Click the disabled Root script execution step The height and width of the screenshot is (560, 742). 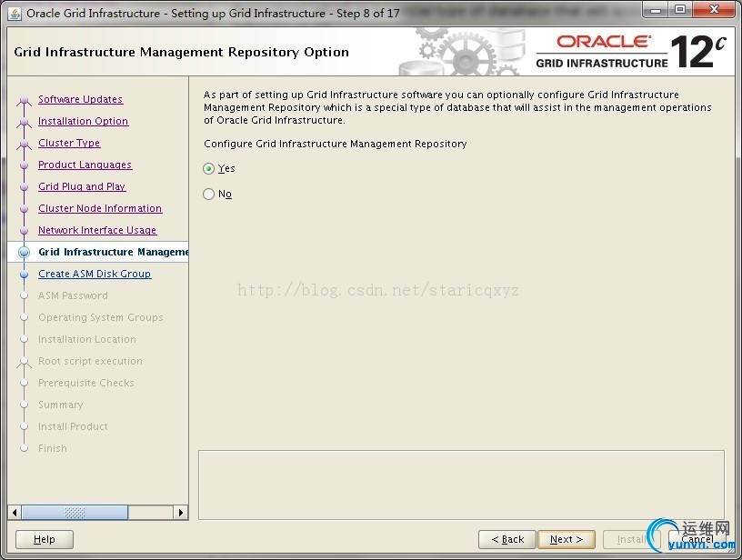[x=90, y=361]
